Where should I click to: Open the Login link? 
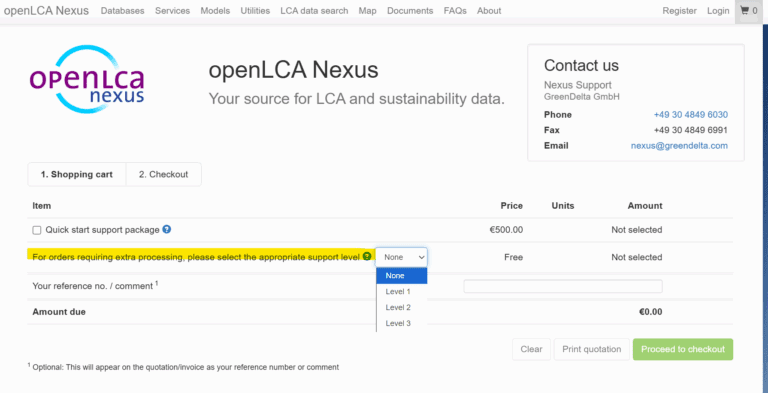[718, 11]
